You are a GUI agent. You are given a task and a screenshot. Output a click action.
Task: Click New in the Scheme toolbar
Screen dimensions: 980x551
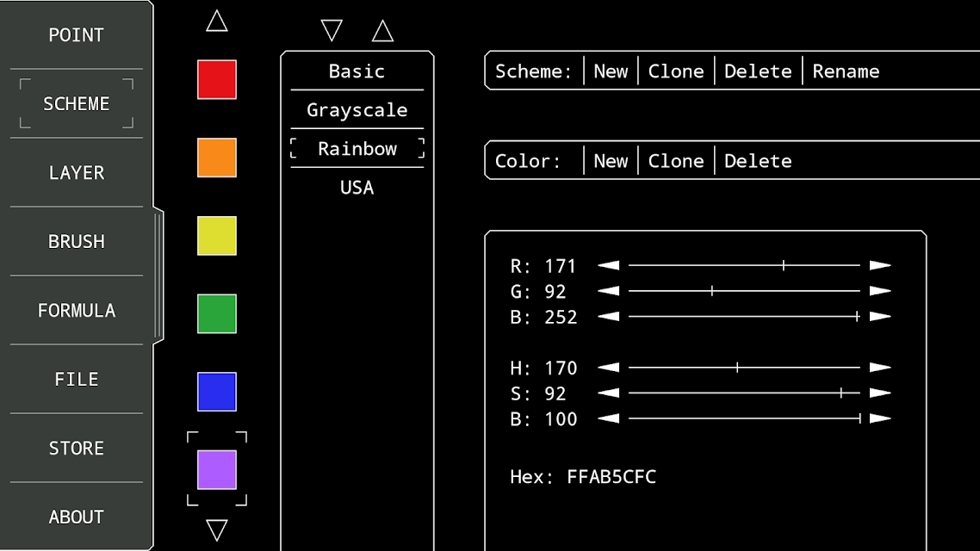[611, 71]
